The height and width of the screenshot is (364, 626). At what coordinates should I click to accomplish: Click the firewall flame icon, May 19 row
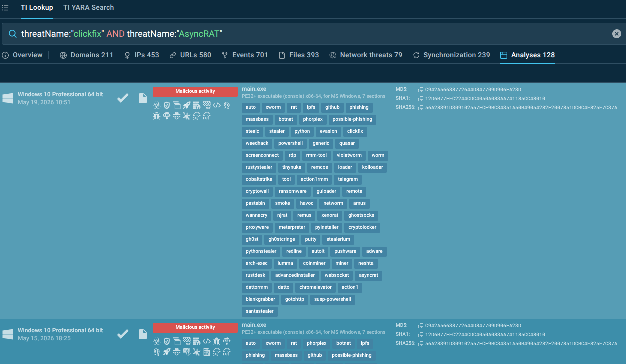(197, 105)
